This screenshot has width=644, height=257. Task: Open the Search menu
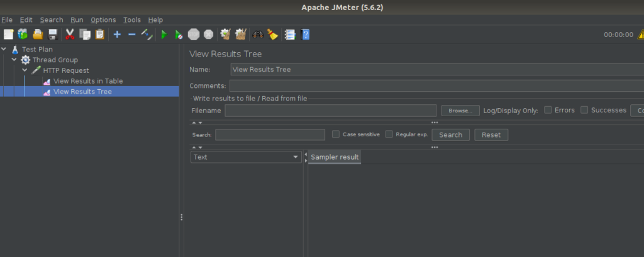pos(52,19)
